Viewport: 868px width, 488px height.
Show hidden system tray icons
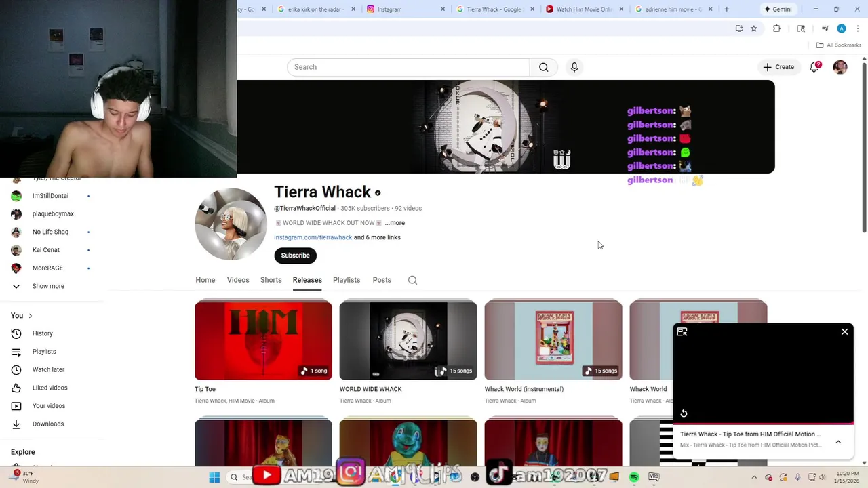click(x=754, y=477)
